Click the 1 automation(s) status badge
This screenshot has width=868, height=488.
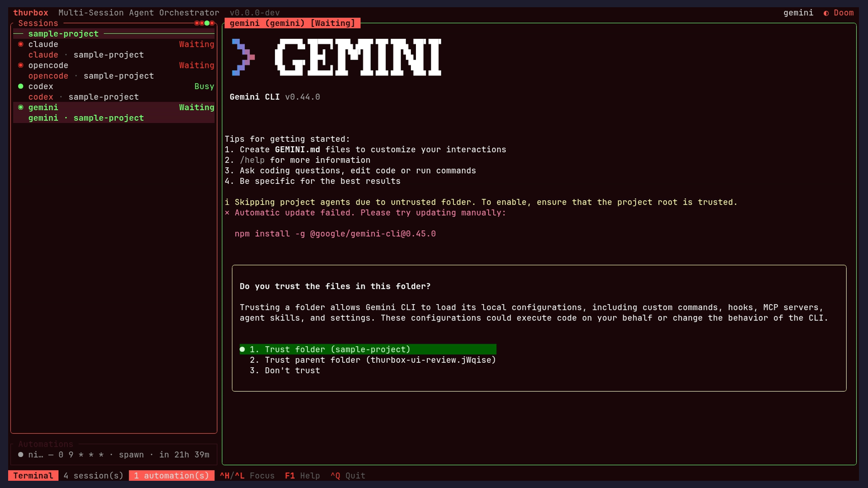(171, 476)
